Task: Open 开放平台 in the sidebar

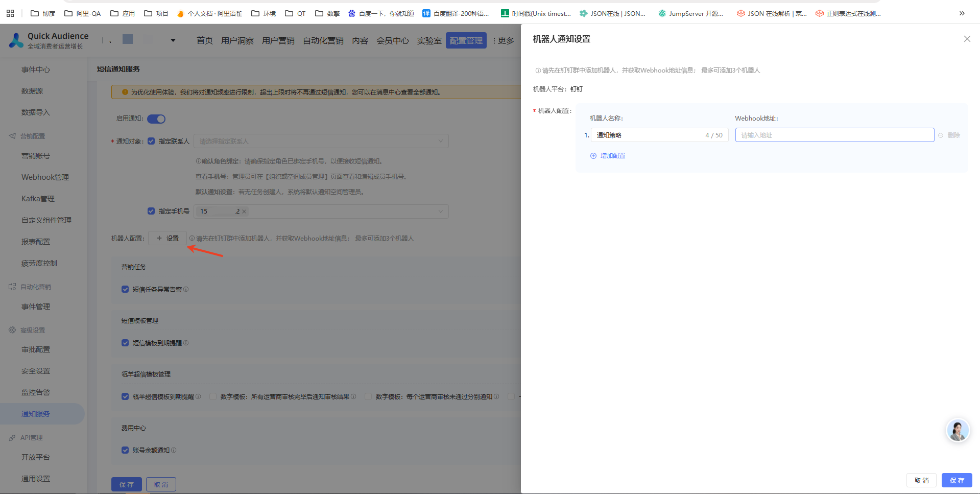Action: click(x=36, y=457)
